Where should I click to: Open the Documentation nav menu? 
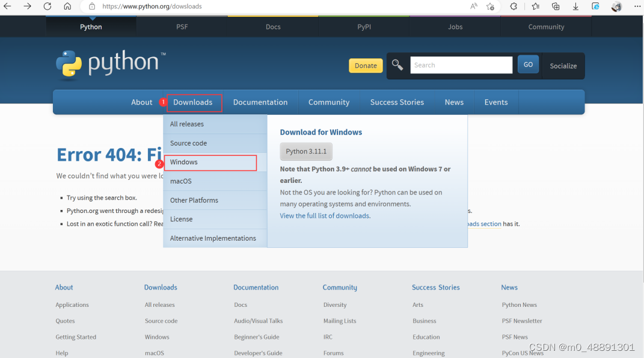pos(260,102)
